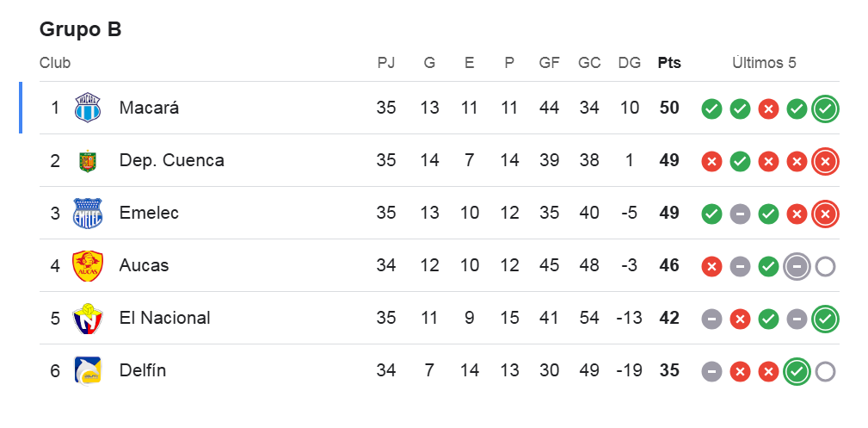Screen dimensions: 868x428
Task: Click Emelec's circled loss result icon
Action: [825, 214]
